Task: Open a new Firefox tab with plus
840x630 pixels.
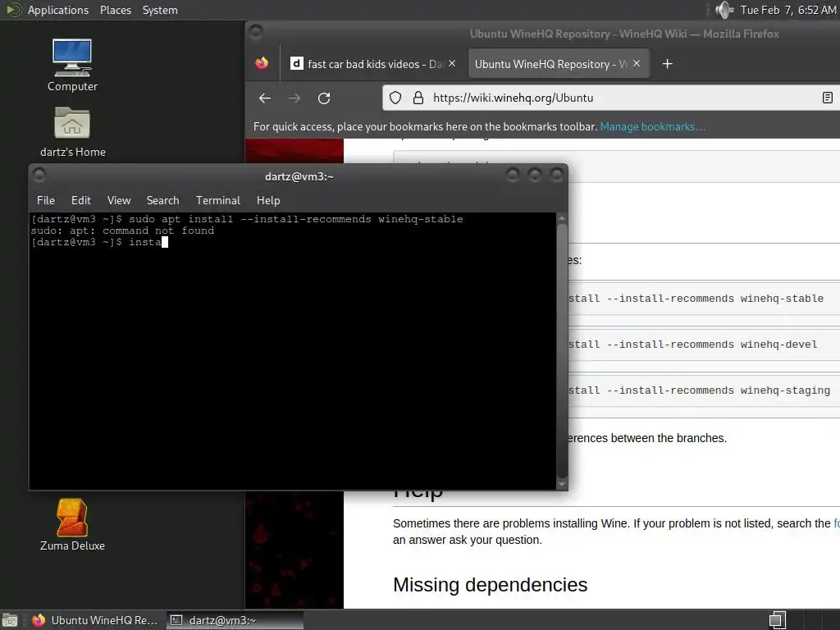Action: tap(667, 64)
